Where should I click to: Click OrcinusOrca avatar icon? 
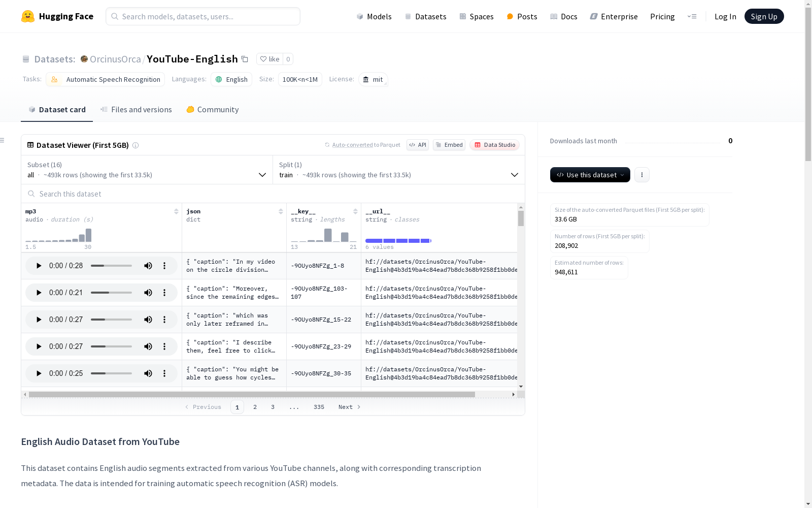click(84, 59)
